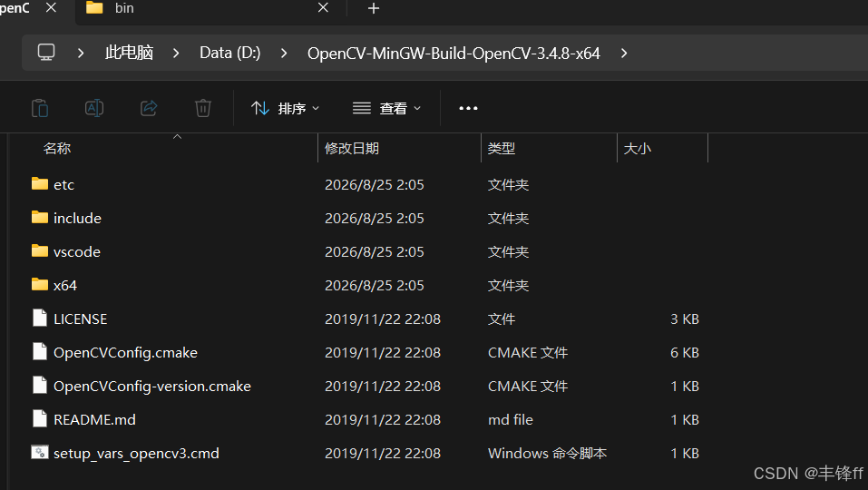Sort by 类型 column header
Image resolution: width=868 pixels, height=490 pixels.
[x=502, y=149]
